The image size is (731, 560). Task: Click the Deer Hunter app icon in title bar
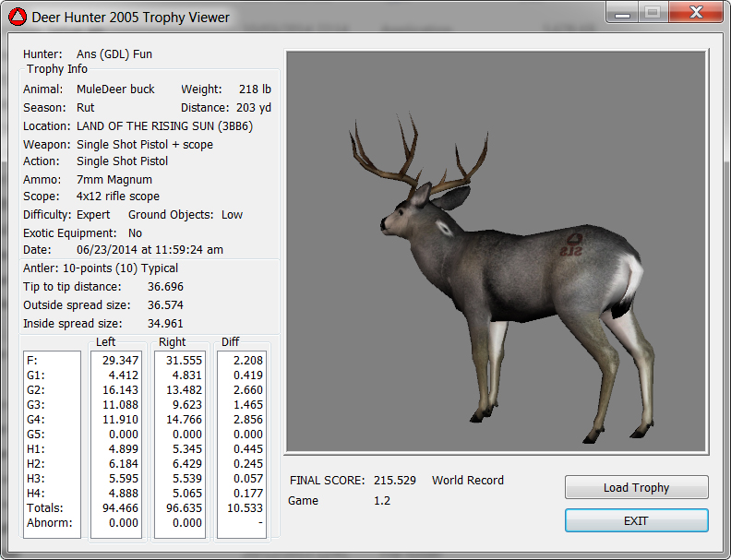pyautogui.click(x=17, y=17)
